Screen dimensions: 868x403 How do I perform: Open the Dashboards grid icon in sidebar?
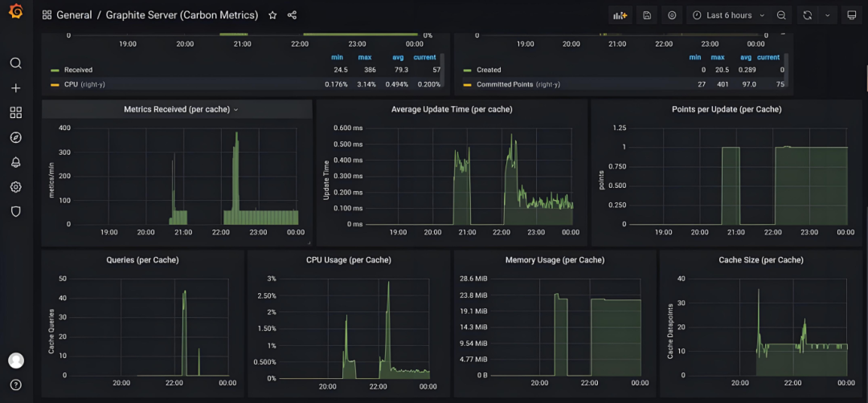pyautogui.click(x=16, y=112)
